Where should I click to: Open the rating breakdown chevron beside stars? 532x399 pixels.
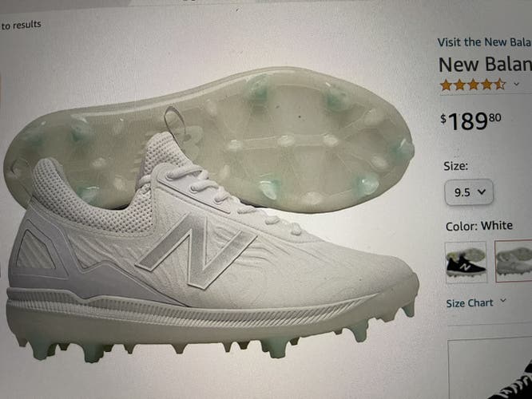point(516,84)
